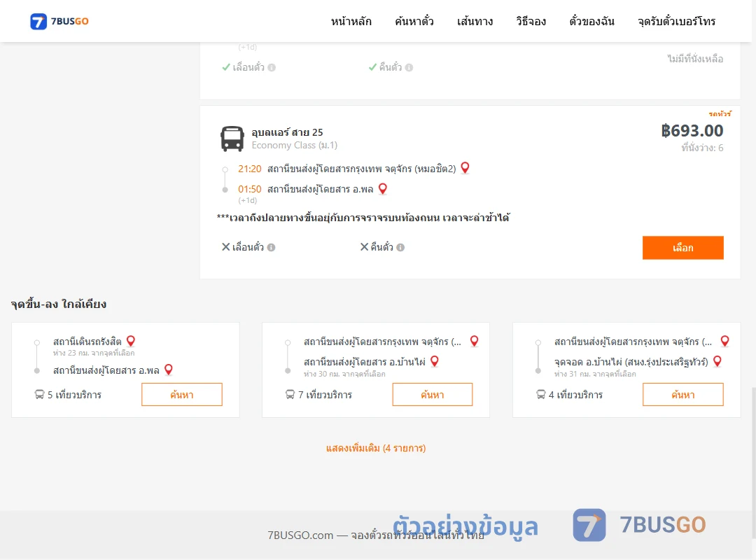Click the ไม่มีที่นั่งเหลือ status text
Viewport: 756px width, 560px height.
tap(695, 59)
